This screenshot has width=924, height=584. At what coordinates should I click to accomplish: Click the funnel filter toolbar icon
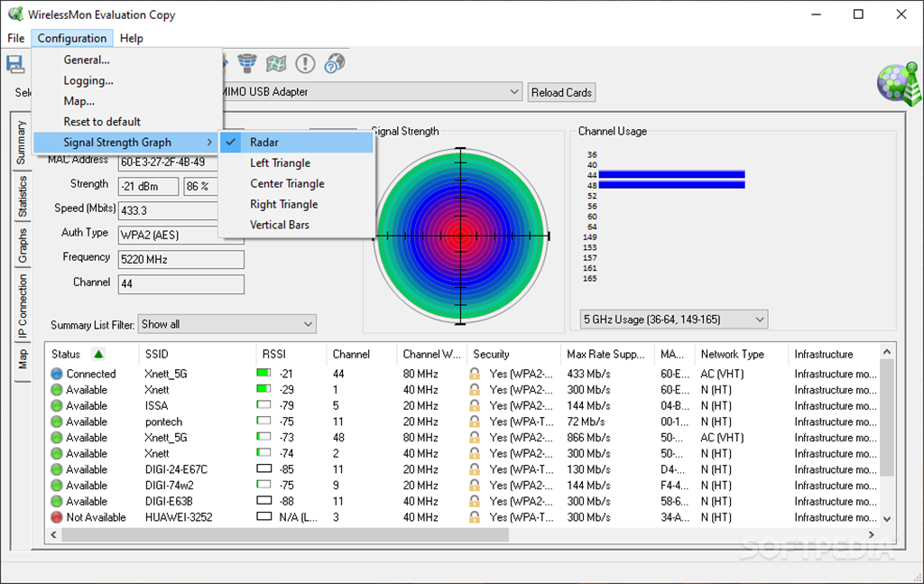click(247, 63)
